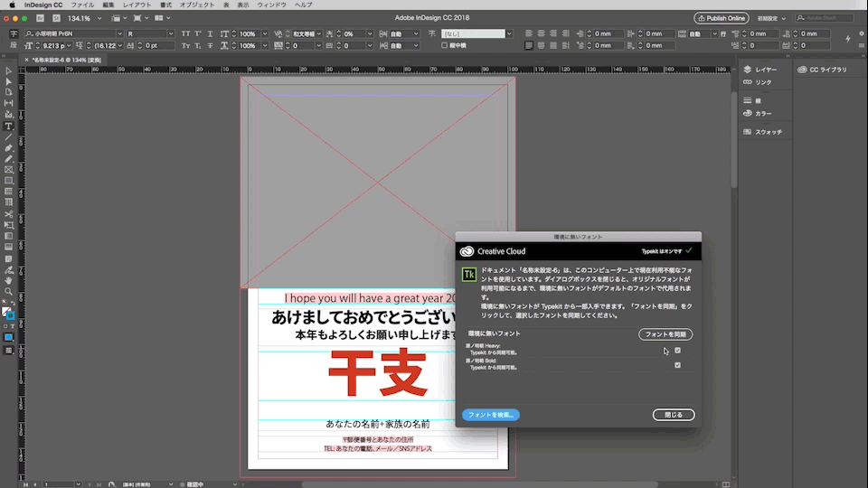Uncheck the 源ノ明朝 Bold font checkbox
The image size is (868, 488).
pos(677,365)
